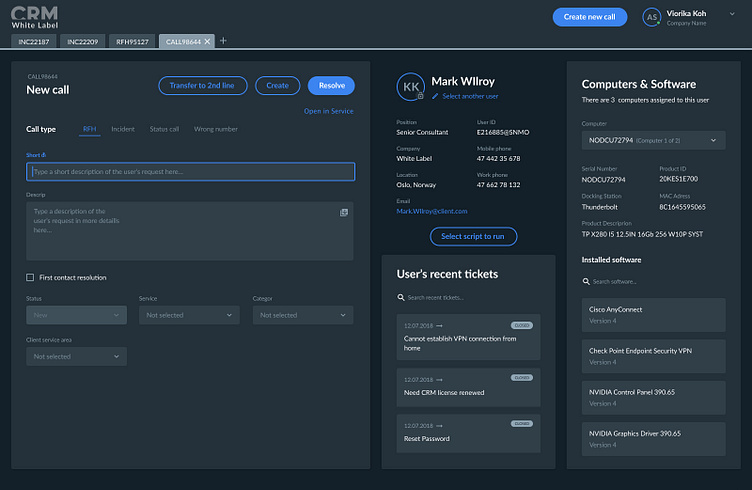The height and width of the screenshot is (490, 752).
Task: Enable First contact resolution checkbox
Action: [30, 278]
